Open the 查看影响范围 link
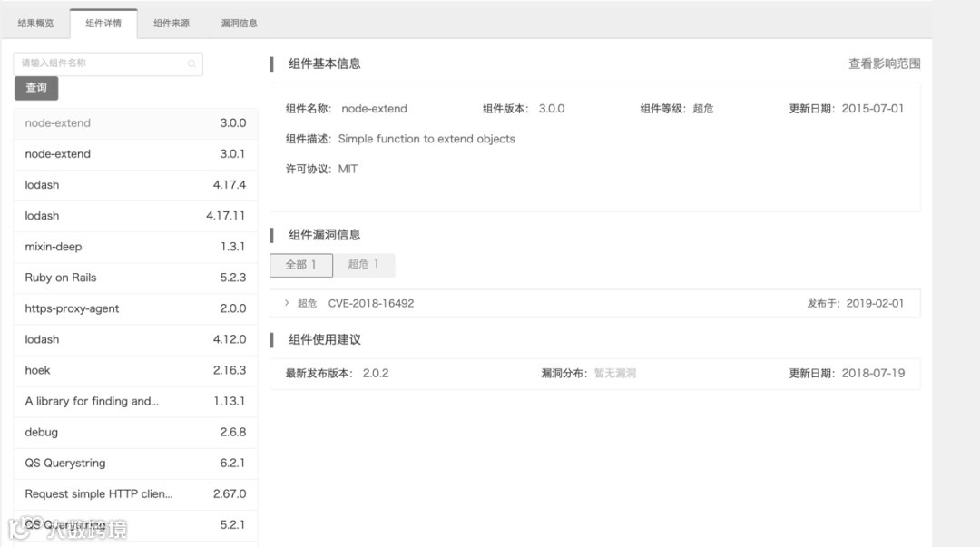This screenshot has height=547, width=980. [884, 63]
